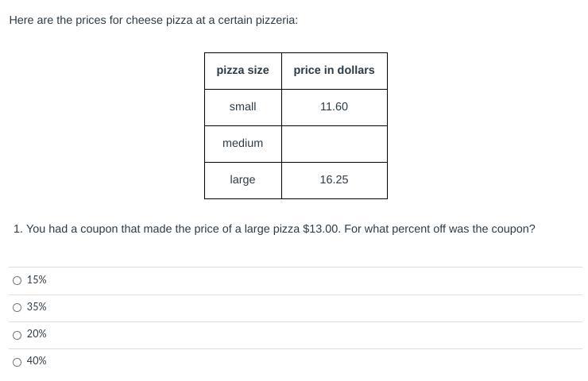Click the "15%" answer label text

pyautogui.click(x=37, y=280)
